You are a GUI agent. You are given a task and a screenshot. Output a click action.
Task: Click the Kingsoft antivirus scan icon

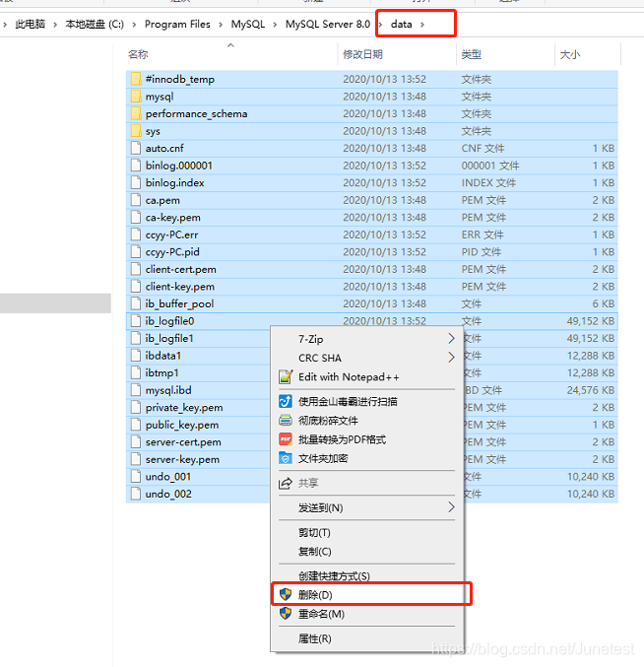[286, 401]
